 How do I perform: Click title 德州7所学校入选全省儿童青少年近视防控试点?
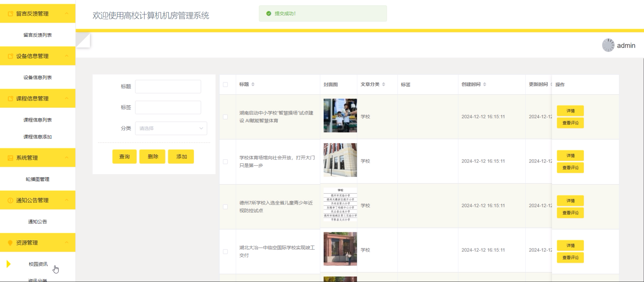point(276,207)
